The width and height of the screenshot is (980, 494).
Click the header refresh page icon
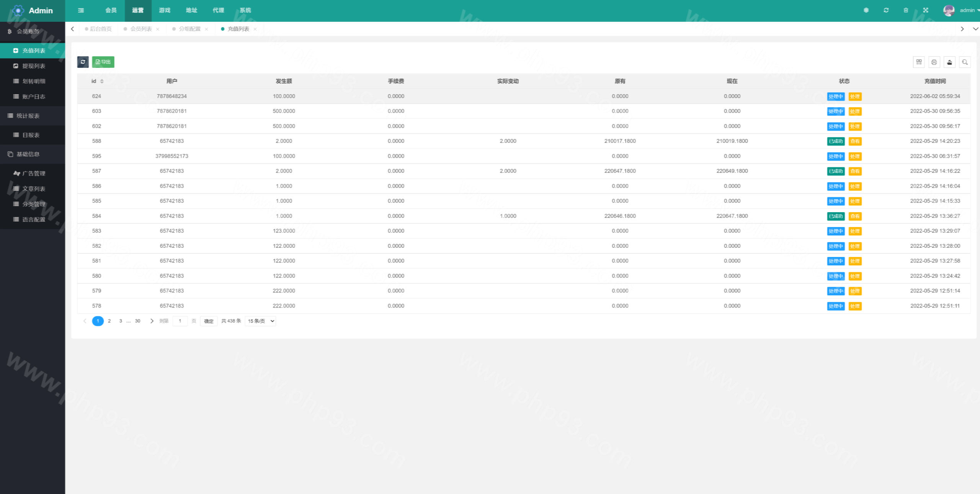[x=886, y=10]
